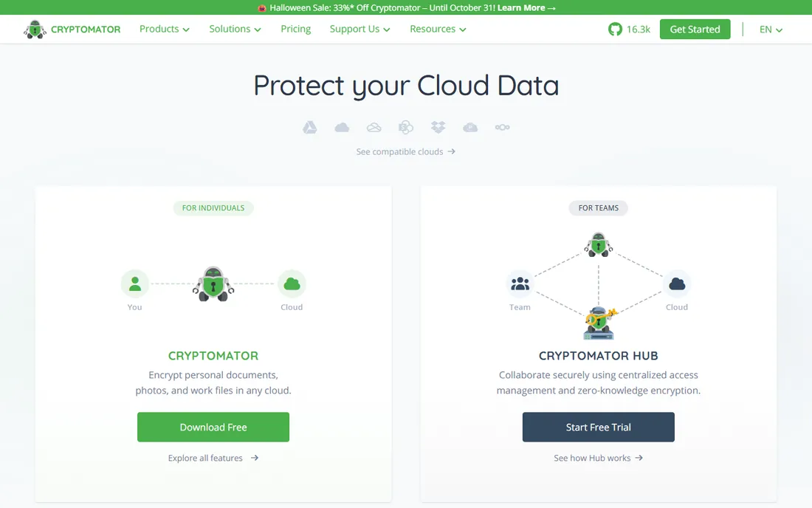Open Learn More in the Halloween banner
The image size is (812, 508).
(x=526, y=8)
